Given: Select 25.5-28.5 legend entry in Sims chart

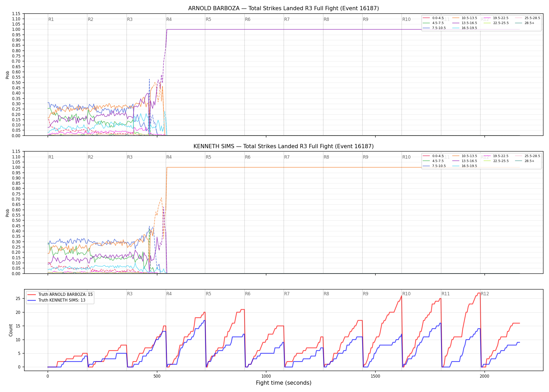Looking at the screenshot, I should pyautogui.click(x=528, y=156).
